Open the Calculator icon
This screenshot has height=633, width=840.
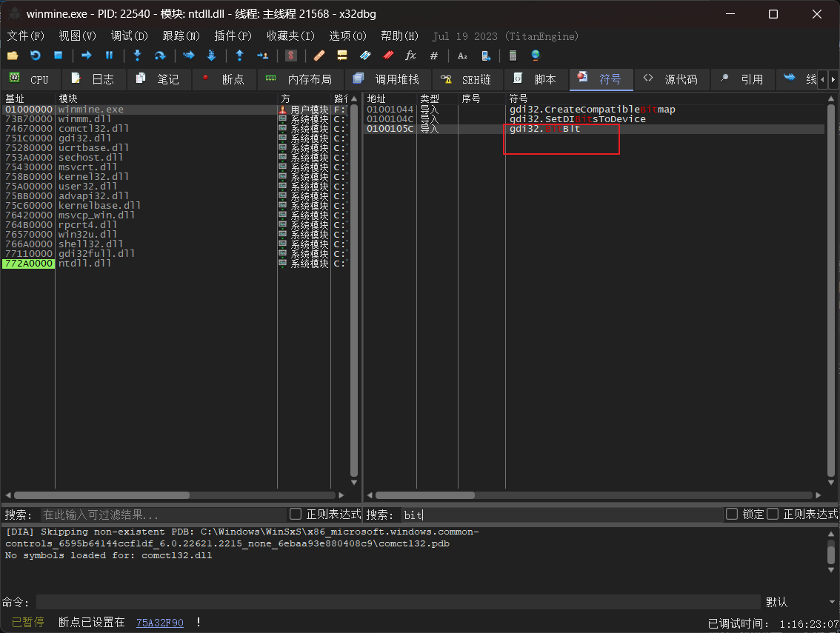click(x=513, y=56)
